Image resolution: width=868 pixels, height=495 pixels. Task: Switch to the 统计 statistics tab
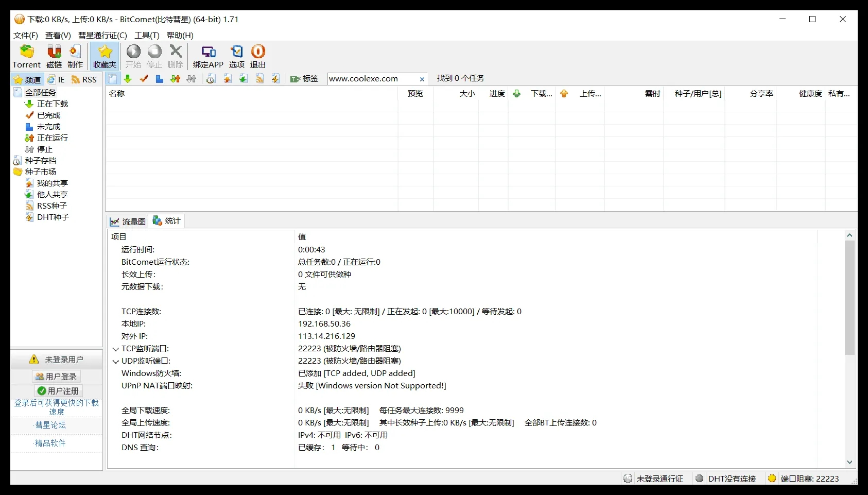point(166,221)
